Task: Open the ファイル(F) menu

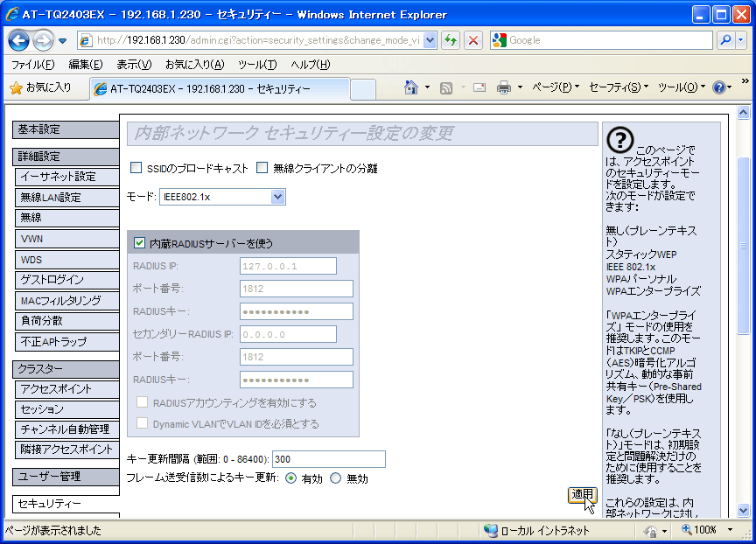Action: (32, 65)
